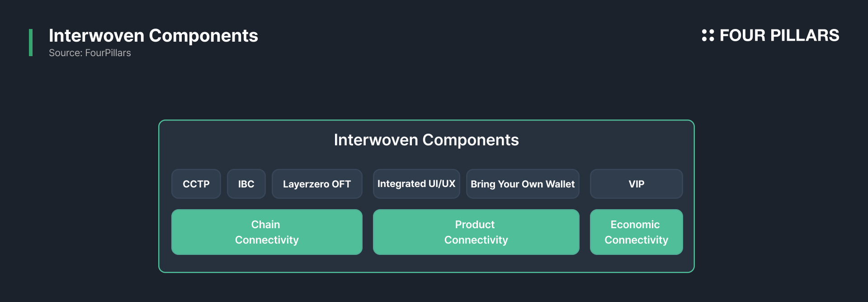Click the Source: FourPillars subtitle
The image size is (868, 302).
pos(90,53)
